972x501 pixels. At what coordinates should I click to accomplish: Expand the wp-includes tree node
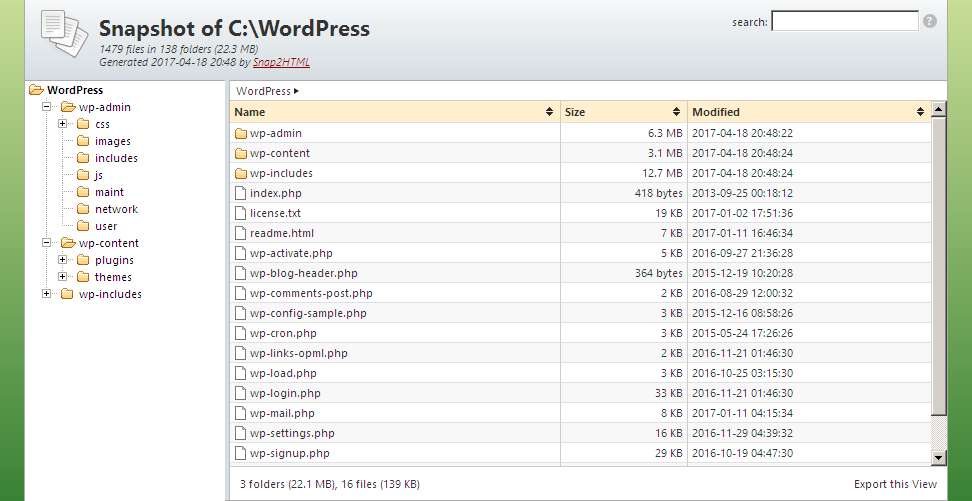(46, 293)
